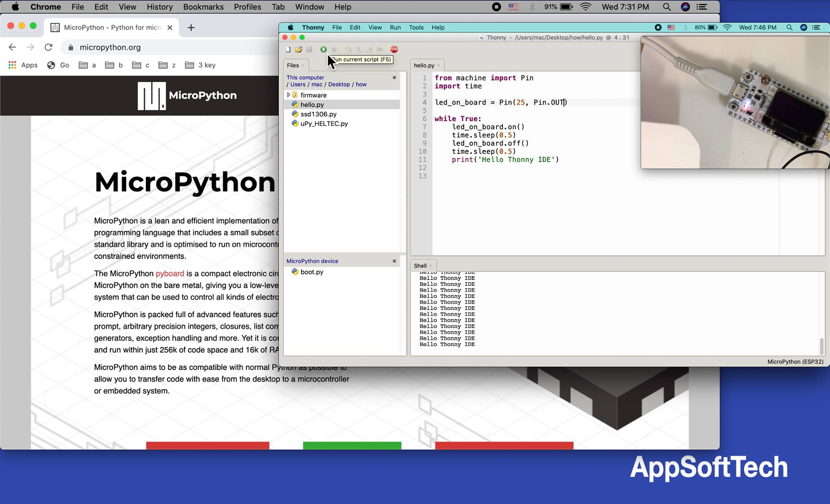Open MicroPython device panel hamburger menu
Image resolution: width=830 pixels, height=504 pixels.
click(394, 261)
